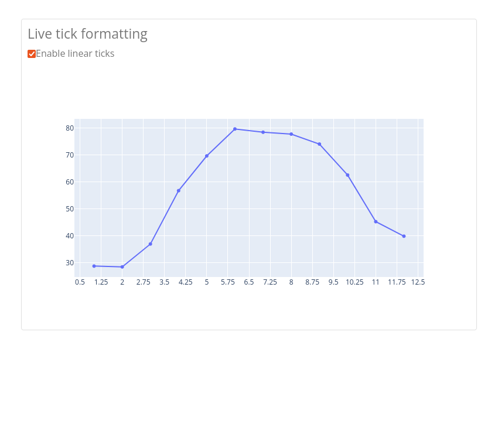Image resolution: width=498 pixels, height=448 pixels.
Task: Click the y-axis tick label 30
Action: 70,263
